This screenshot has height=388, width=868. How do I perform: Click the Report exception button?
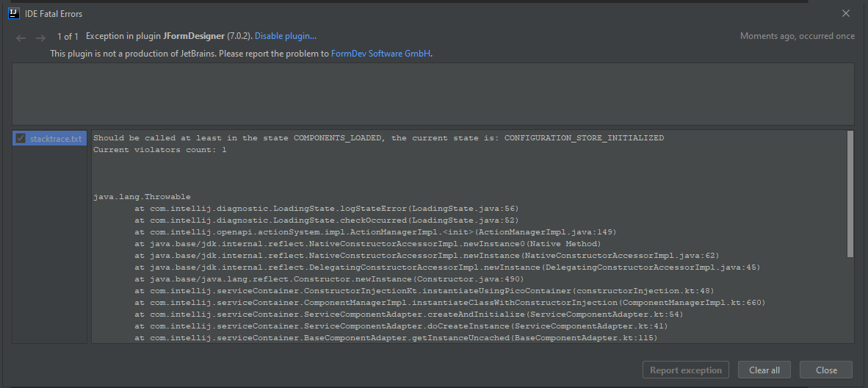click(x=686, y=370)
